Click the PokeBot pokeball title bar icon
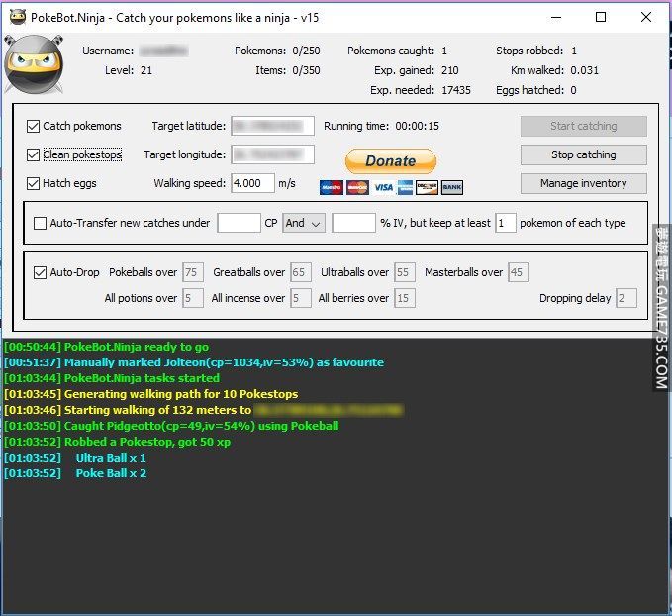The width and height of the screenshot is (672, 616). point(17,17)
